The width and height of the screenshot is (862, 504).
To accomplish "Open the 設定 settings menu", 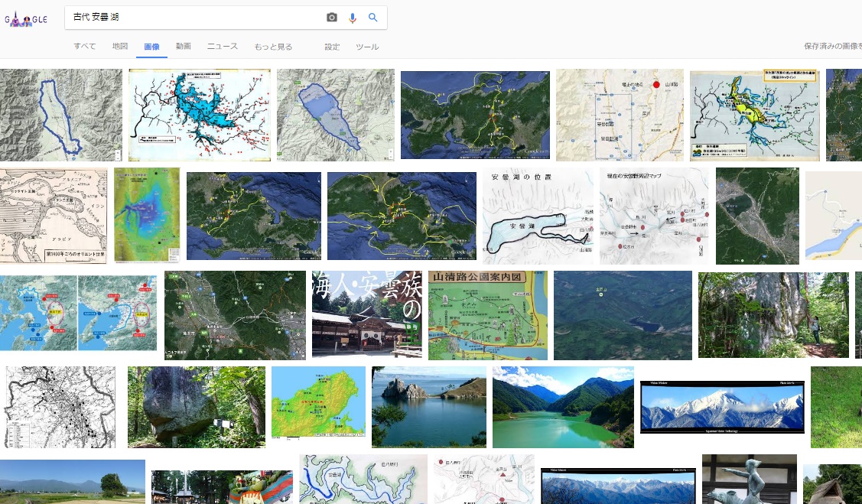I will tap(332, 47).
